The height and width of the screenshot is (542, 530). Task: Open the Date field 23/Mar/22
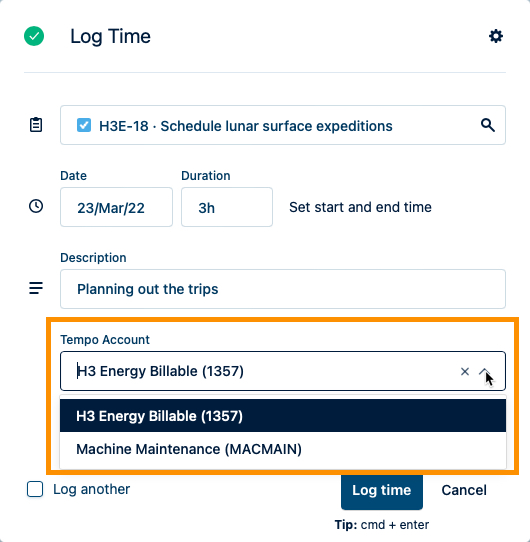pos(116,207)
